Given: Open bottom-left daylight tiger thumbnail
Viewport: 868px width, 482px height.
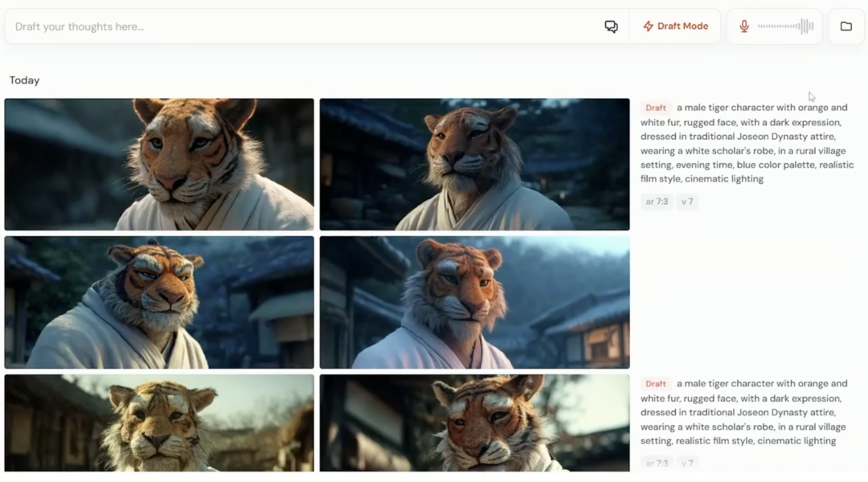Looking at the screenshot, I should click(x=159, y=423).
